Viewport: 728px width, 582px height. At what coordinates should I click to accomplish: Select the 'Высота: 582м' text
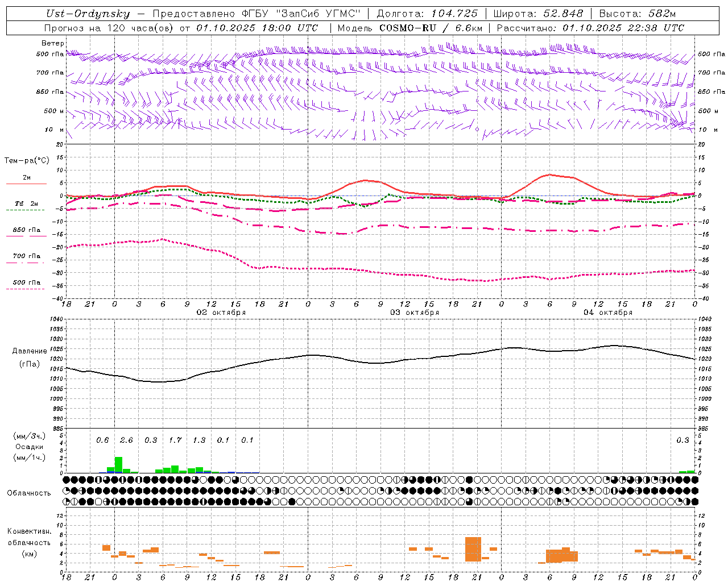tap(638, 14)
